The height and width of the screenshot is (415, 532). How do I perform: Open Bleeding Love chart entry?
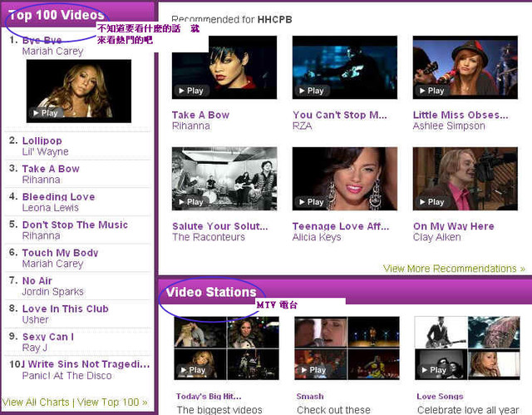coord(59,196)
